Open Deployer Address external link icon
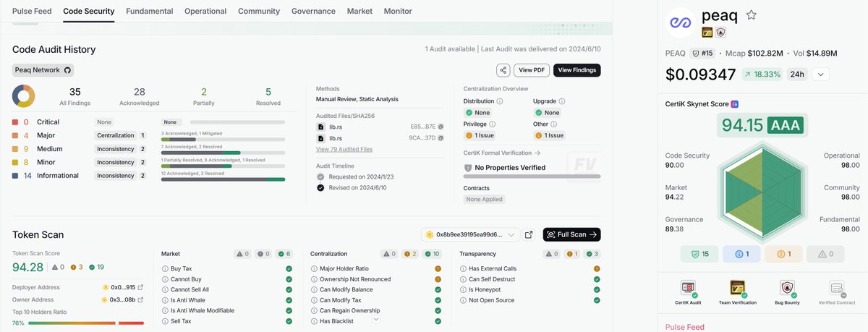Image resolution: width=868 pixels, height=332 pixels. [141, 288]
